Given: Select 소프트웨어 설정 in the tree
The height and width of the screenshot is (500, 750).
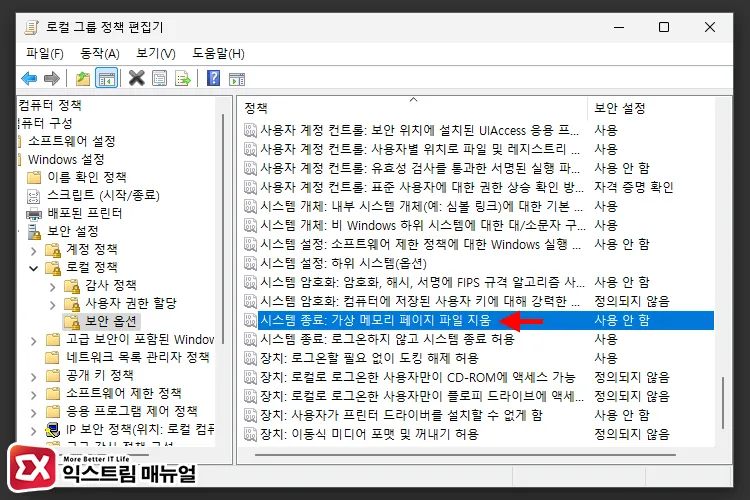Looking at the screenshot, I should pyautogui.click(x=72, y=141).
